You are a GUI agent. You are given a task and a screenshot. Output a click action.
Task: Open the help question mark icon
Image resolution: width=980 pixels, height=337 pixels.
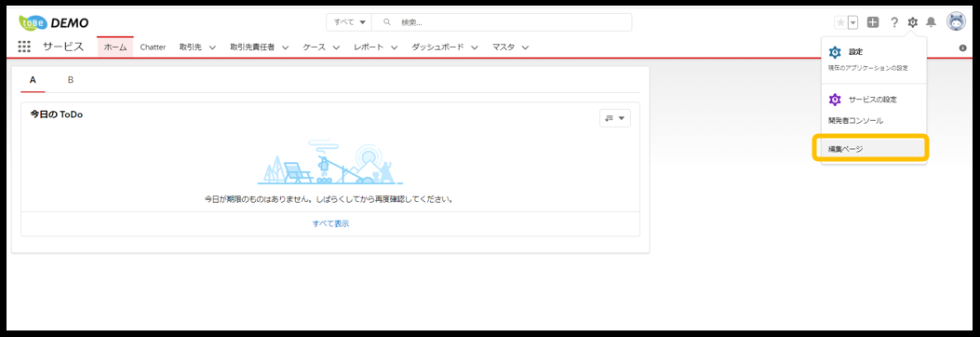pyautogui.click(x=894, y=22)
